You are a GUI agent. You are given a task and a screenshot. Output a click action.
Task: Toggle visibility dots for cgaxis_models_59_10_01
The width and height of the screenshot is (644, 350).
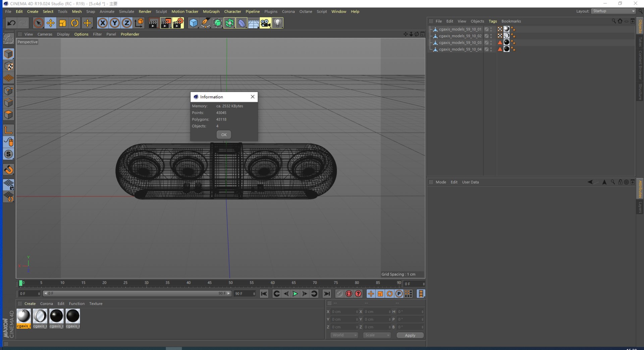tap(491, 29)
